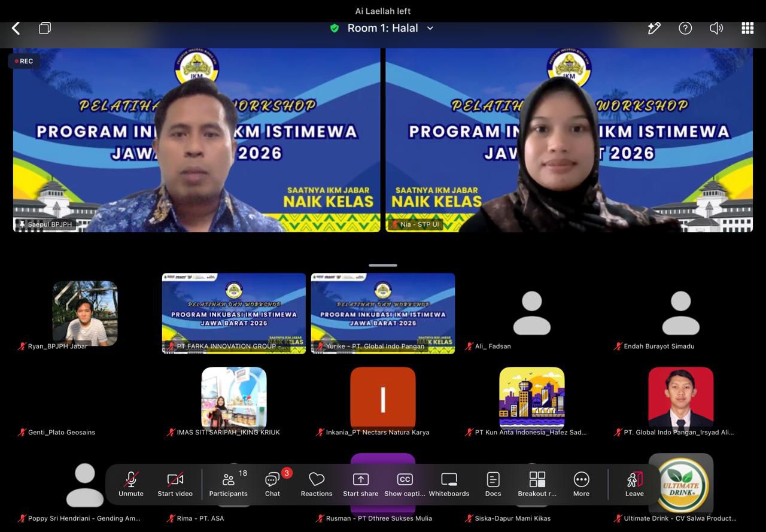Image resolution: width=766 pixels, height=532 pixels.
Task: Click the Ai Laellah left notification
Action: click(383, 11)
